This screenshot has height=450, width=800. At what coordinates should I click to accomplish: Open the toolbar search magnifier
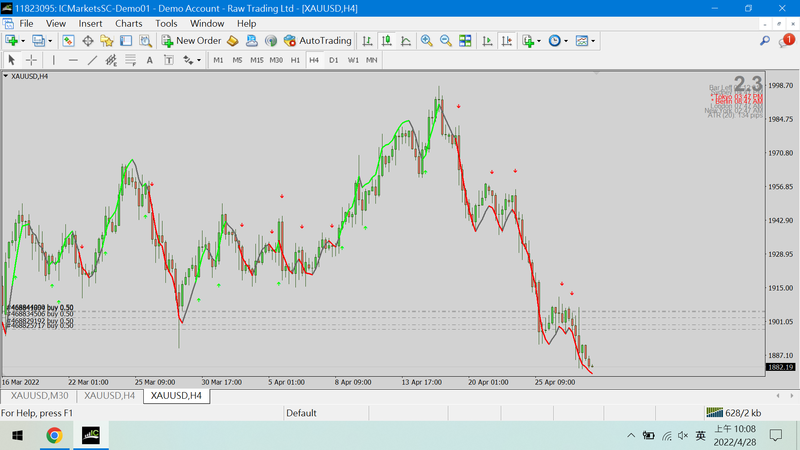click(765, 41)
